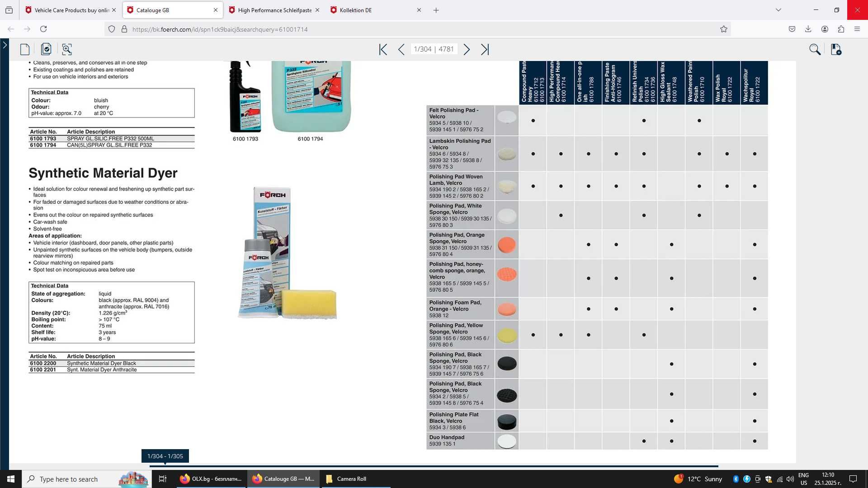Open the weather widget 12°C Sunny
Image resolution: width=868 pixels, height=488 pixels.
(698, 479)
